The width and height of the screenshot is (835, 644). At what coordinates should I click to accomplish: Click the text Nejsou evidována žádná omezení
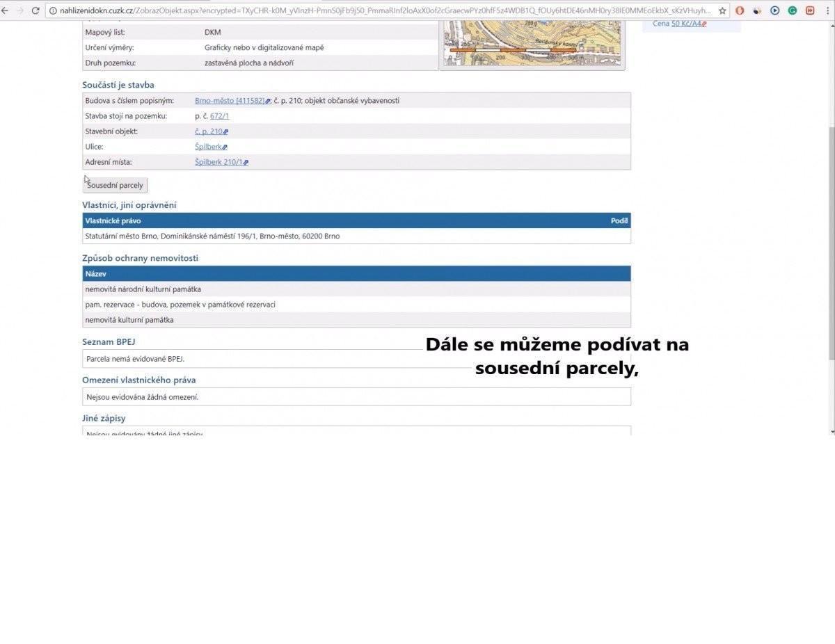click(143, 397)
